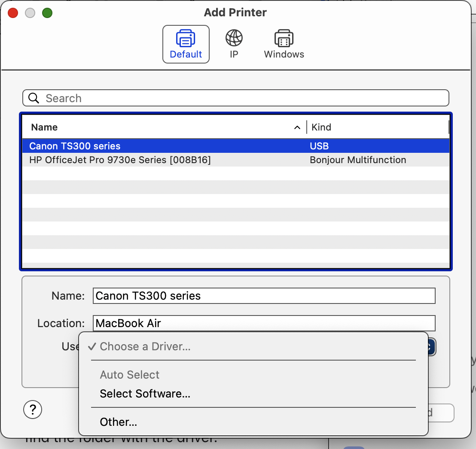Toggle the Name sort order chevron

pos(297,127)
